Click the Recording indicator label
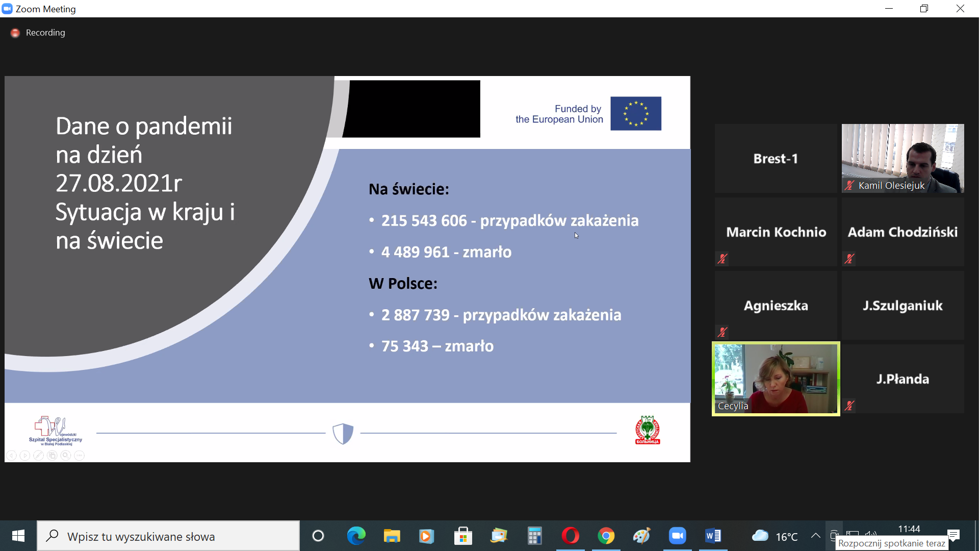The width and height of the screenshot is (980, 551). tap(45, 33)
